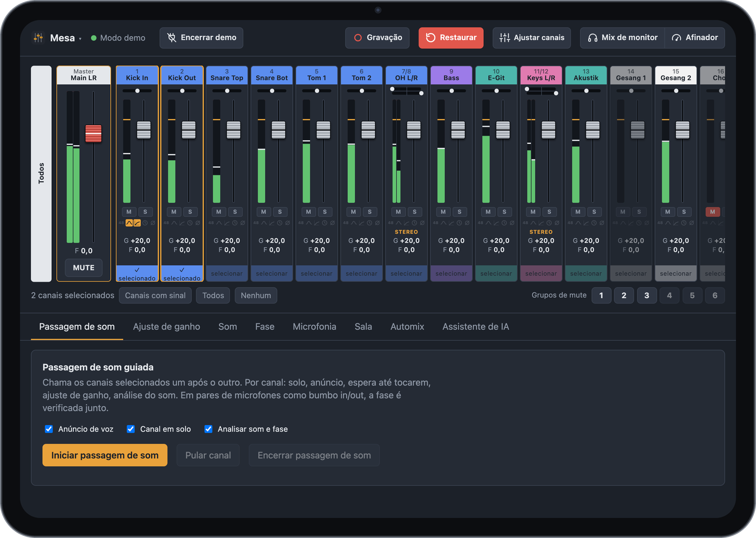Open the Fase tab

265,327
